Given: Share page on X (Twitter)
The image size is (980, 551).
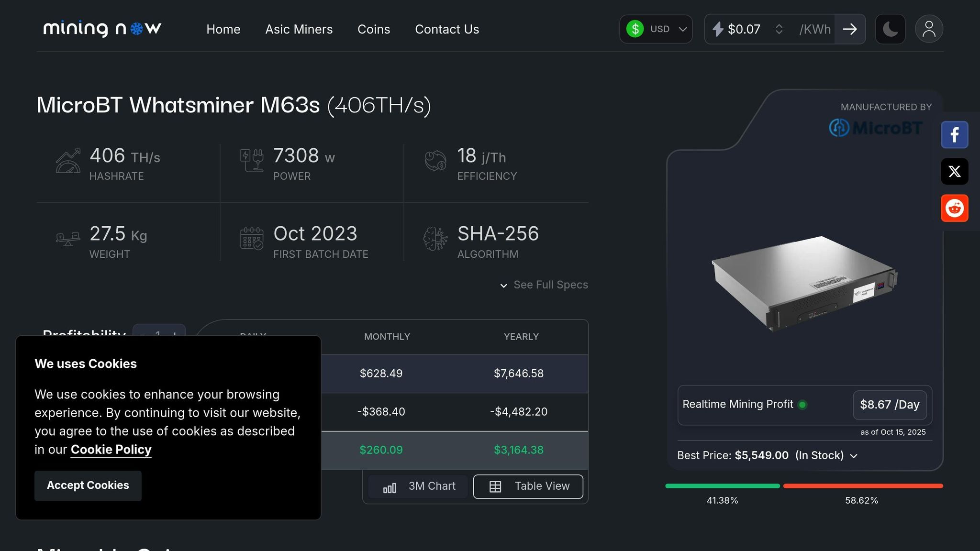Looking at the screenshot, I should coord(954,171).
